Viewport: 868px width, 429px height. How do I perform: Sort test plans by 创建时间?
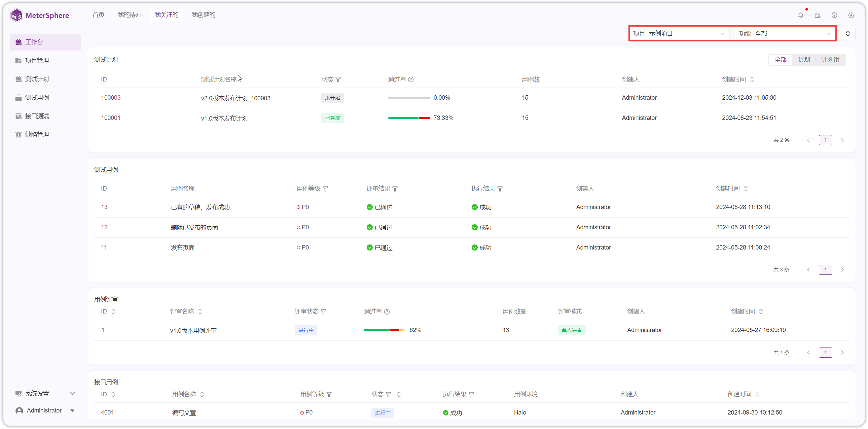pyautogui.click(x=752, y=79)
